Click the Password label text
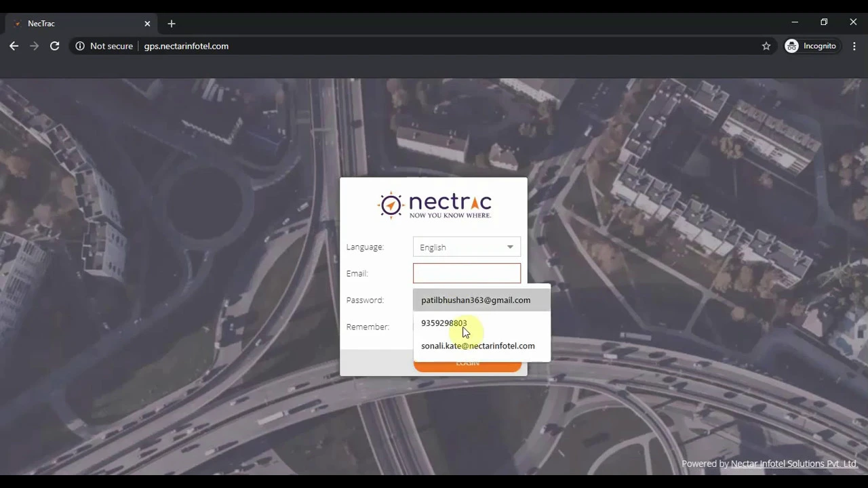 (x=365, y=300)
